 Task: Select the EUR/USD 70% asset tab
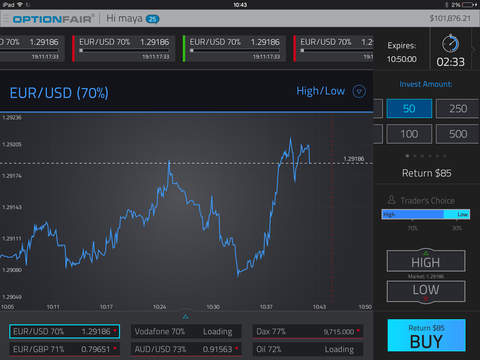coord(64,331)
